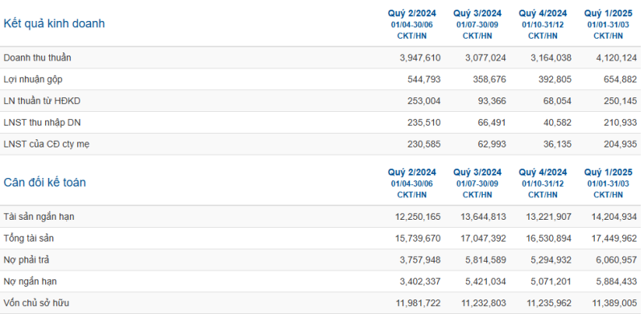Image resolution: width=644 pixels, height=314 pixels.
Task: Click the LN thuần từ HĐKD row label
Action: (42, 101)
